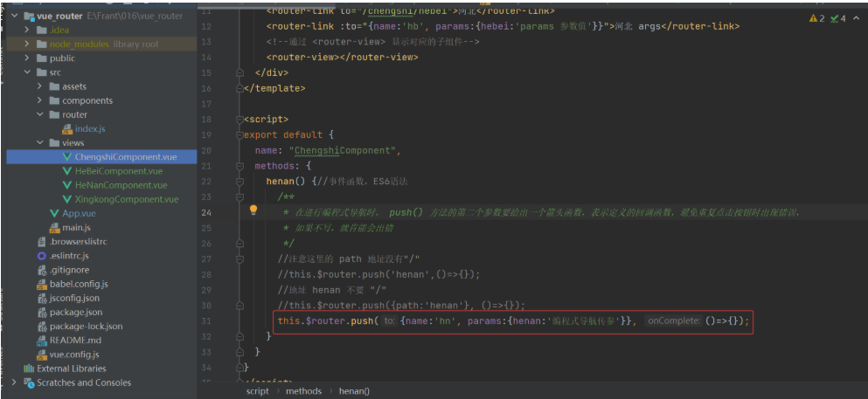
Task: Collapse the views folder
Action: tap(39, 142)
